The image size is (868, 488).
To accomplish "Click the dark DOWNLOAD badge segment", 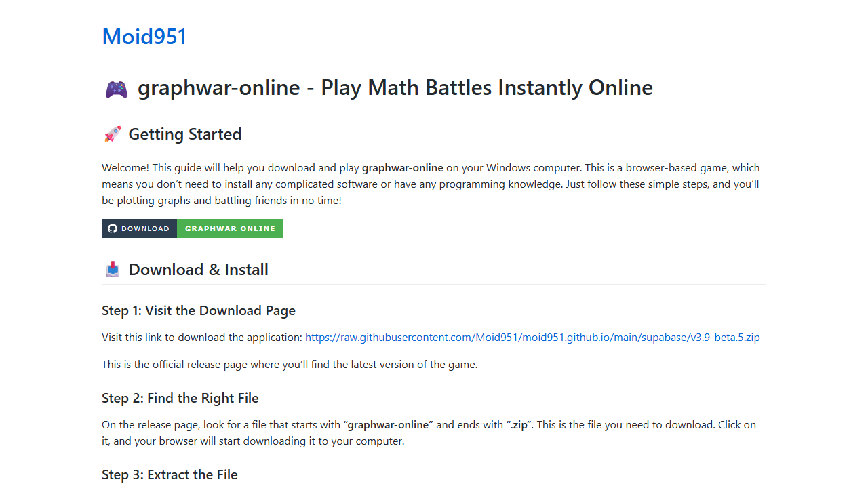I will 139,228.
